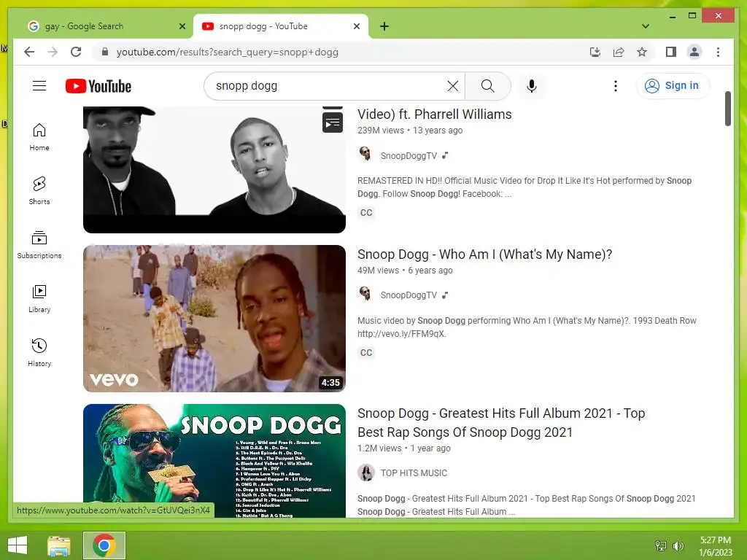Screen dimensions: 747x560
Task: Click the CC badge under Pharrell Williams video
Action: (x=366, y=212)
